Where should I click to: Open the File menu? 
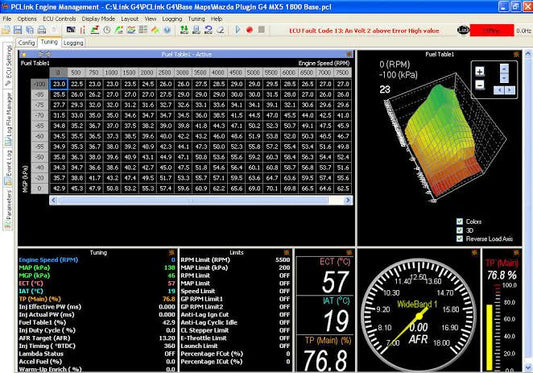click(x=7, y=19)
